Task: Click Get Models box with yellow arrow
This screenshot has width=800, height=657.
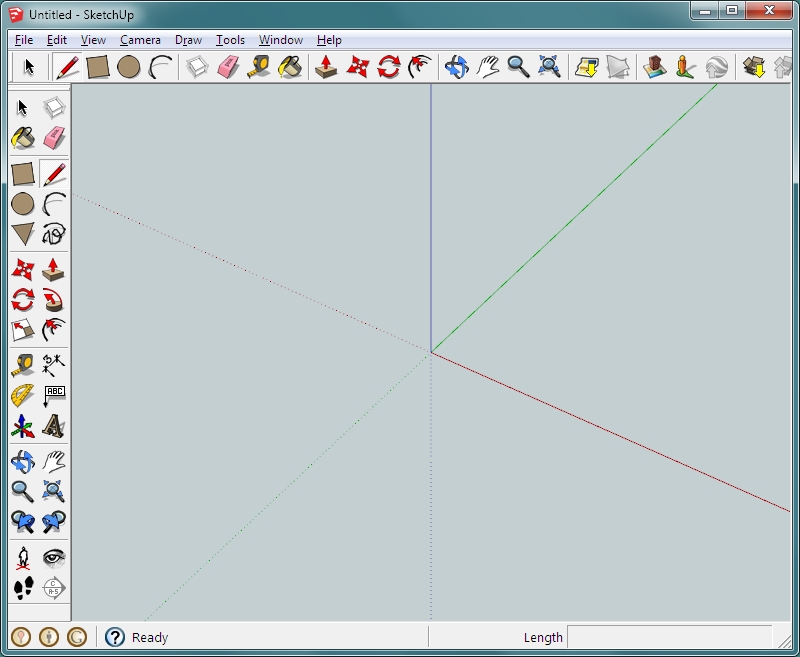Action: coord(754,67)
